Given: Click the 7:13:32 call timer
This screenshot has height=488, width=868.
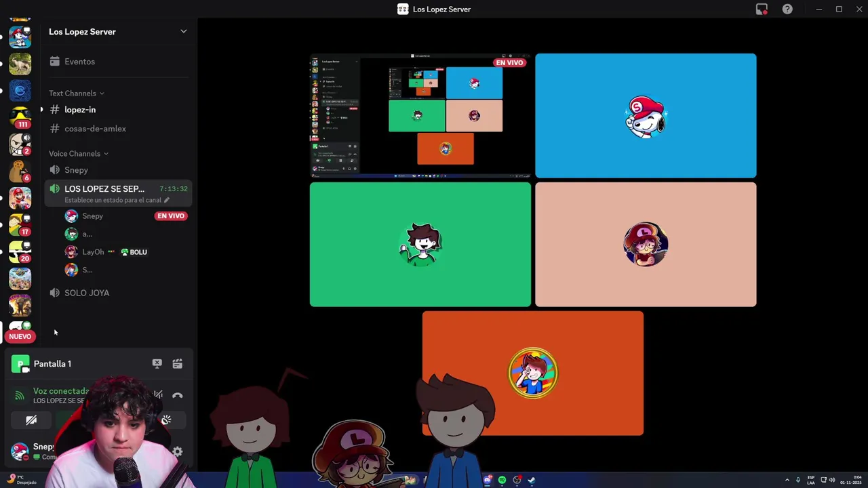Looking at the screenshot, I should pos(174,189).
